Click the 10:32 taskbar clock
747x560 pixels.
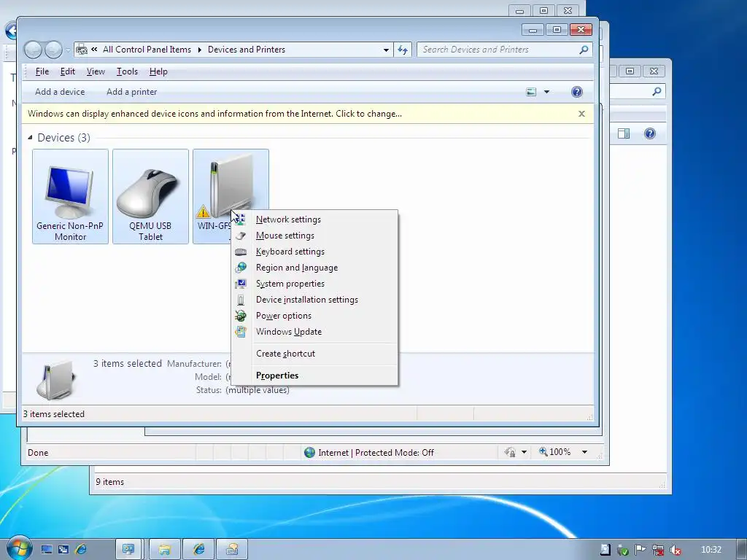click(711, 550)
